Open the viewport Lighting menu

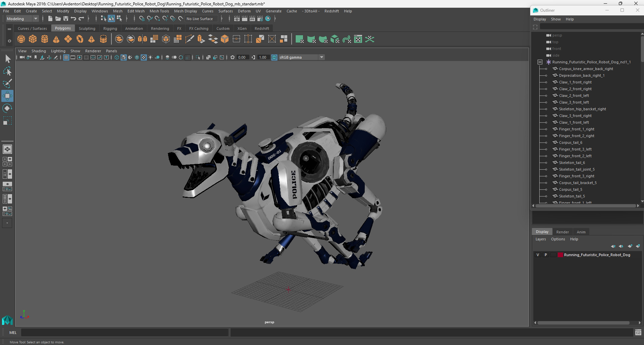coord(58,51)
